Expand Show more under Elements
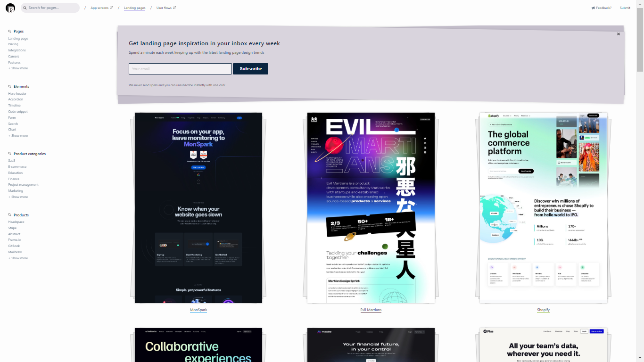The height and width of the screenshot is (362, 644). pos(18,136)
